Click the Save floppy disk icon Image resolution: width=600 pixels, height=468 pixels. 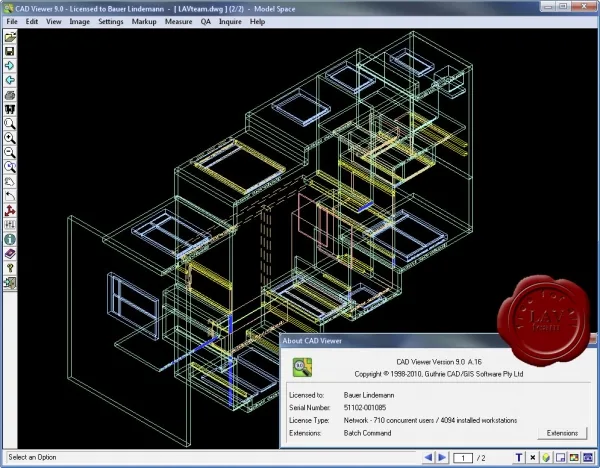(10, 52)
